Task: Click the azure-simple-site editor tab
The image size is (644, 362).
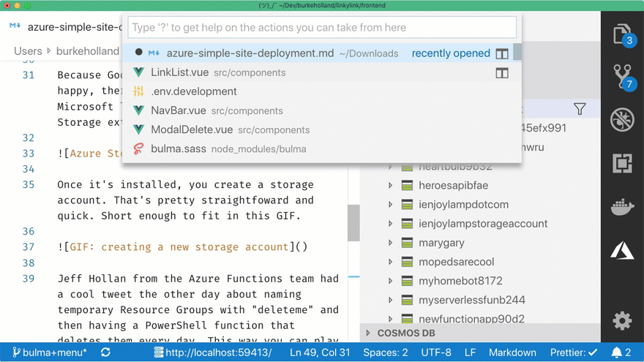Action: point(66,27)
